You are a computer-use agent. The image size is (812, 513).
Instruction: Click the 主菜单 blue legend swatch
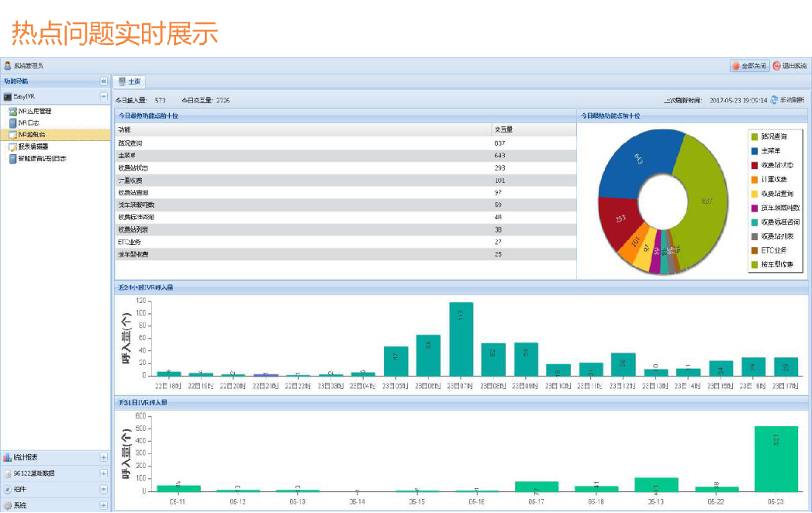[754, 150]
